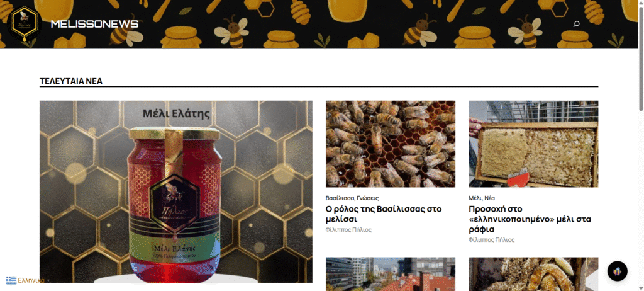Viewport: 644px width, 291px height.
Task: Click the Greek flag icon
Action: point(11,280)
